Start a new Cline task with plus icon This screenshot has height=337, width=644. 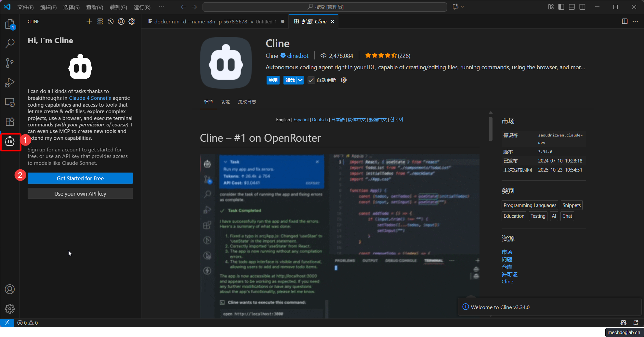click(x=89, y=21)
